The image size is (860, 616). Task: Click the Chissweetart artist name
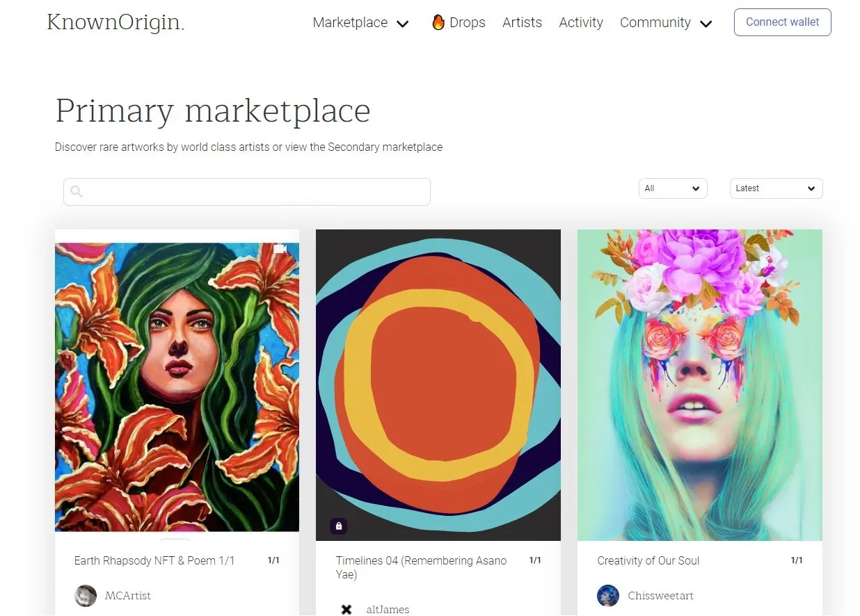tap(660, 596)
